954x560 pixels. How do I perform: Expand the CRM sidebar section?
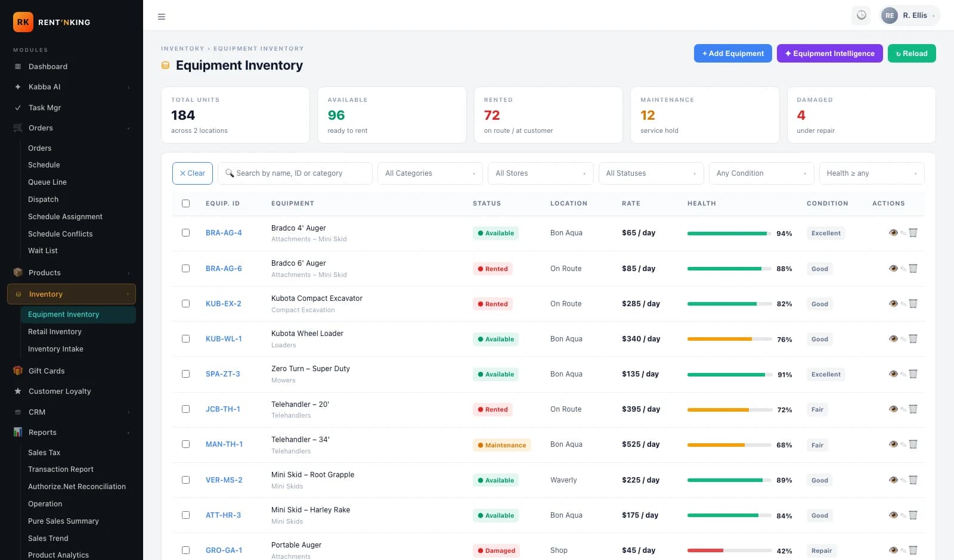72,412
